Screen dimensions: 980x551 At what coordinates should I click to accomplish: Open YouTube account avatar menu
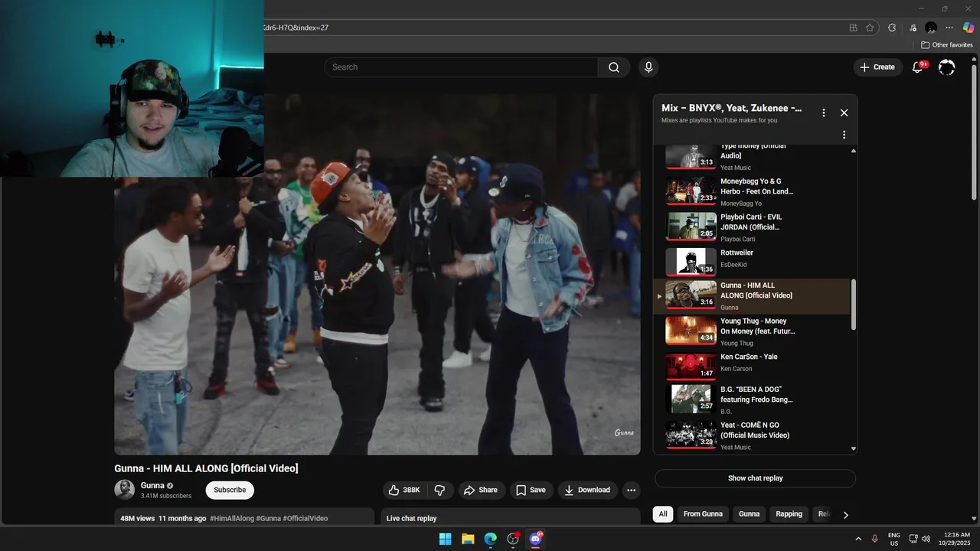coord(946,67)
